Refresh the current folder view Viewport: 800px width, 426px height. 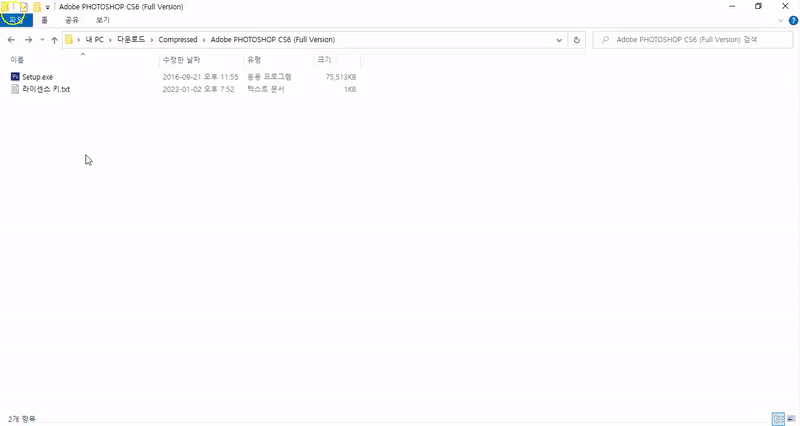577,40
